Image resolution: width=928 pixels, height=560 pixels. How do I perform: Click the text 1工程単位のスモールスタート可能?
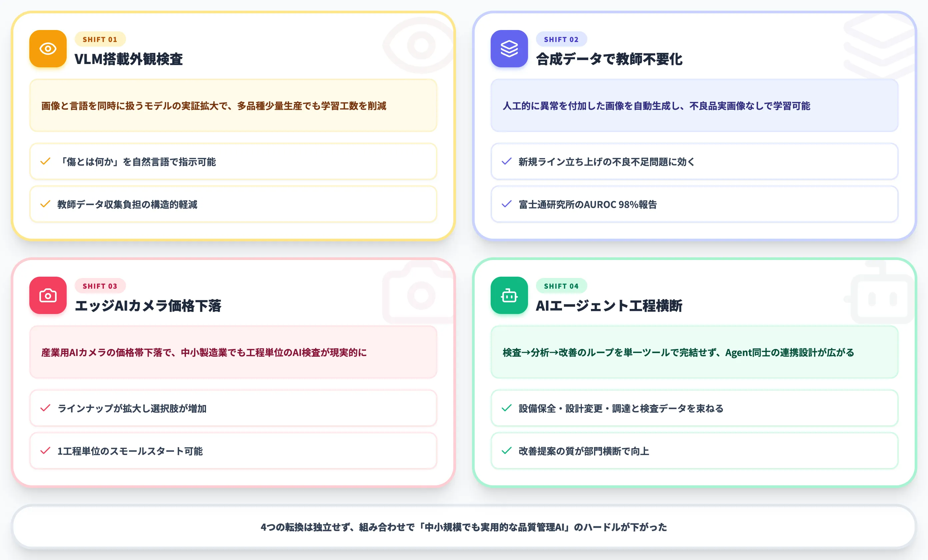pos(130,451)
